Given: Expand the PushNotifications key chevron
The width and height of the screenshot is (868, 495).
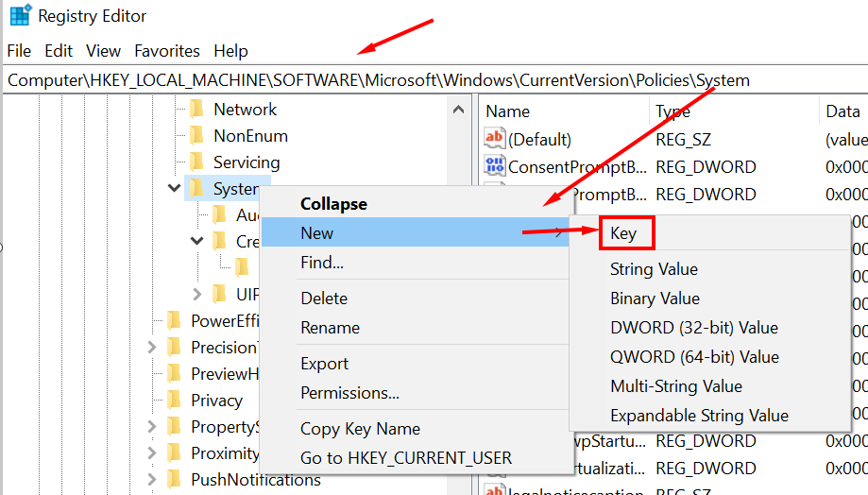Looking at the screenshot, I should [152, 479].
